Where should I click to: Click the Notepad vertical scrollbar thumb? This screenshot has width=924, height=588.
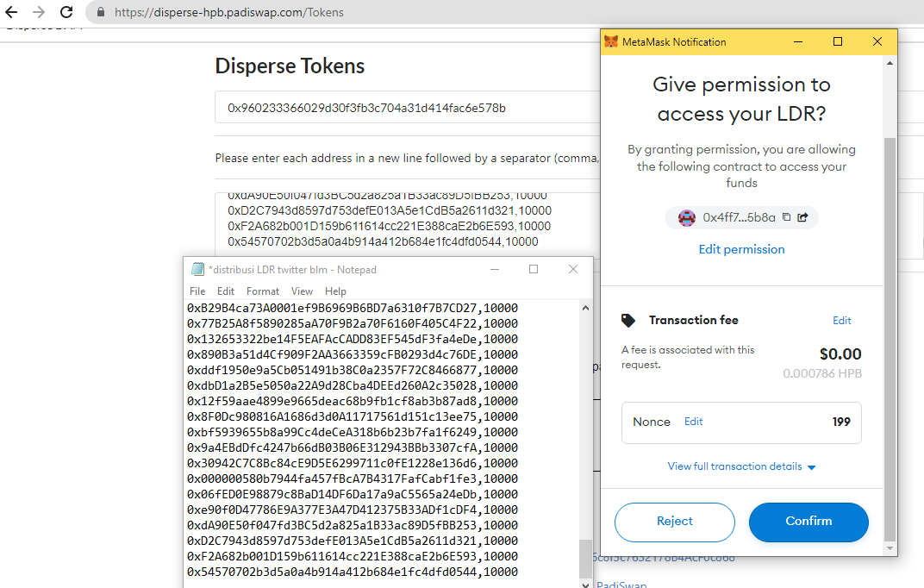point(585,559)
